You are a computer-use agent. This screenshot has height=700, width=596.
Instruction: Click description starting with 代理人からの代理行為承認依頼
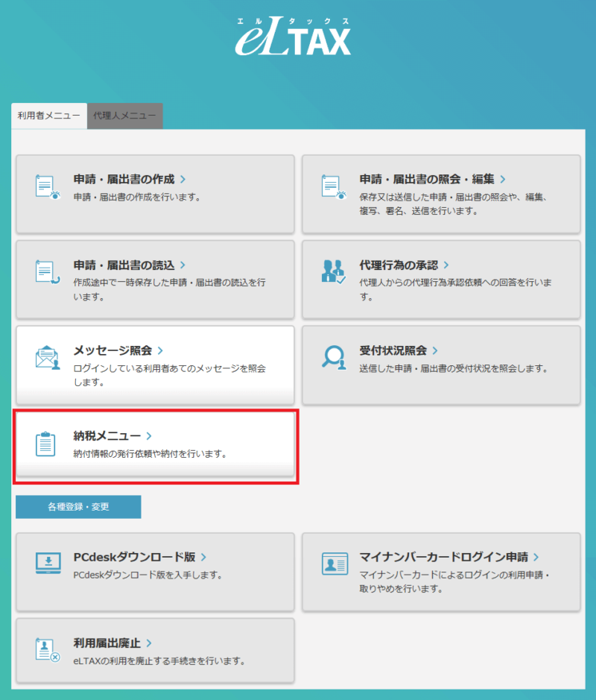click(x=456, y=290)
